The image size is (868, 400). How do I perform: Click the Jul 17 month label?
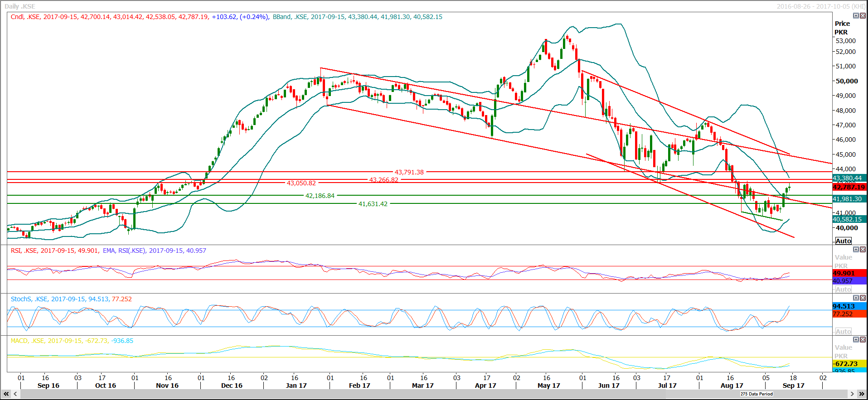pyautogui.click(x=667, y=386)
